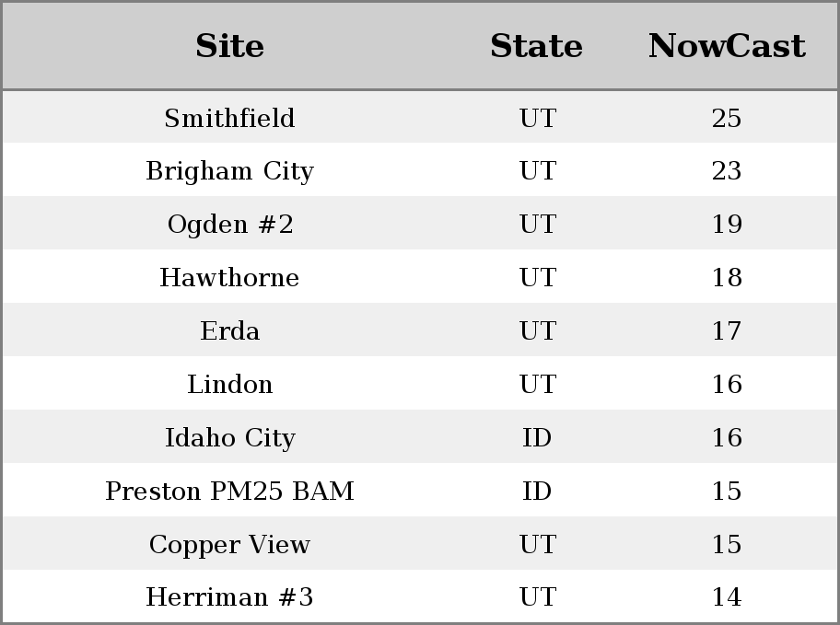Select the Smithfield site name
Viewport: 840px width, 625px height.
pyautogui.click(x=229, y=118)
